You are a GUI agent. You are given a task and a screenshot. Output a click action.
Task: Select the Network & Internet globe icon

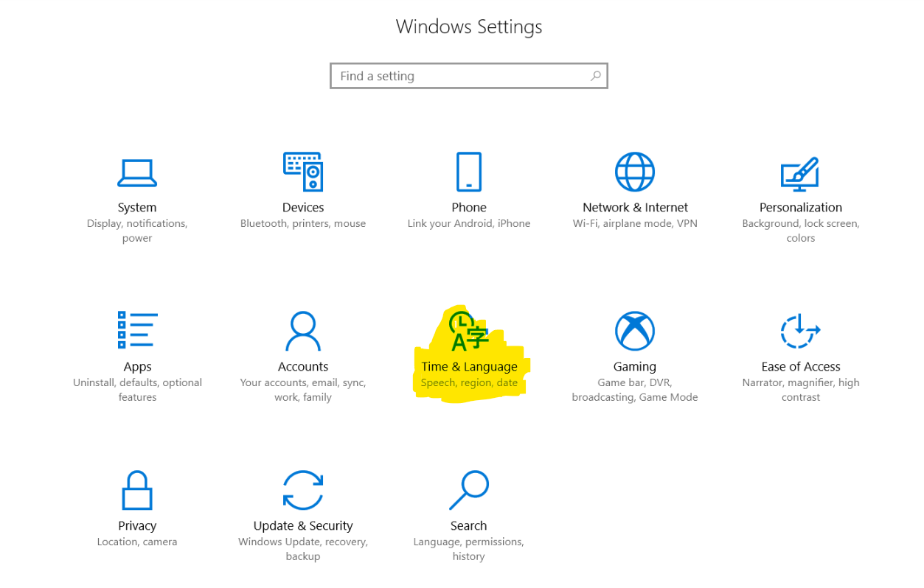(635, 172)
